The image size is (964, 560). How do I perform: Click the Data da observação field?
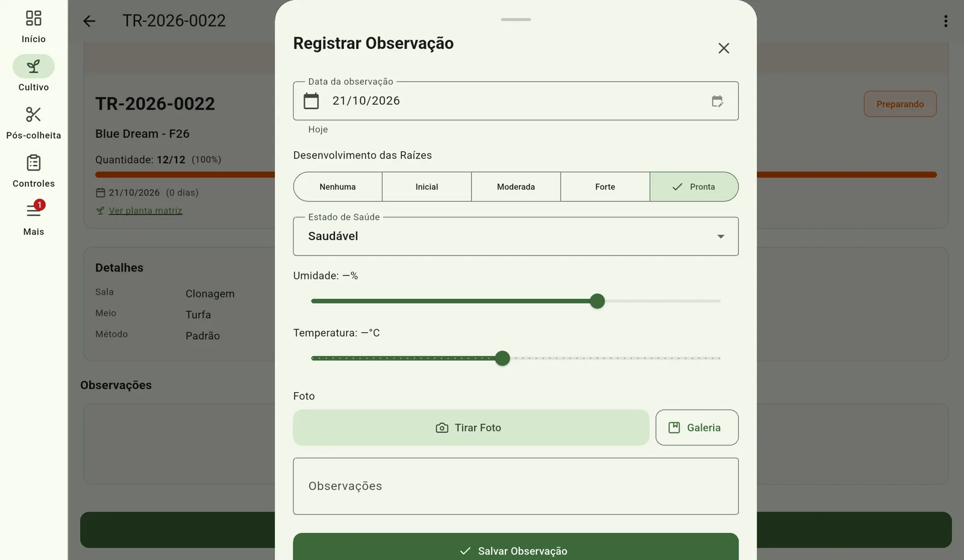[516, 101]
